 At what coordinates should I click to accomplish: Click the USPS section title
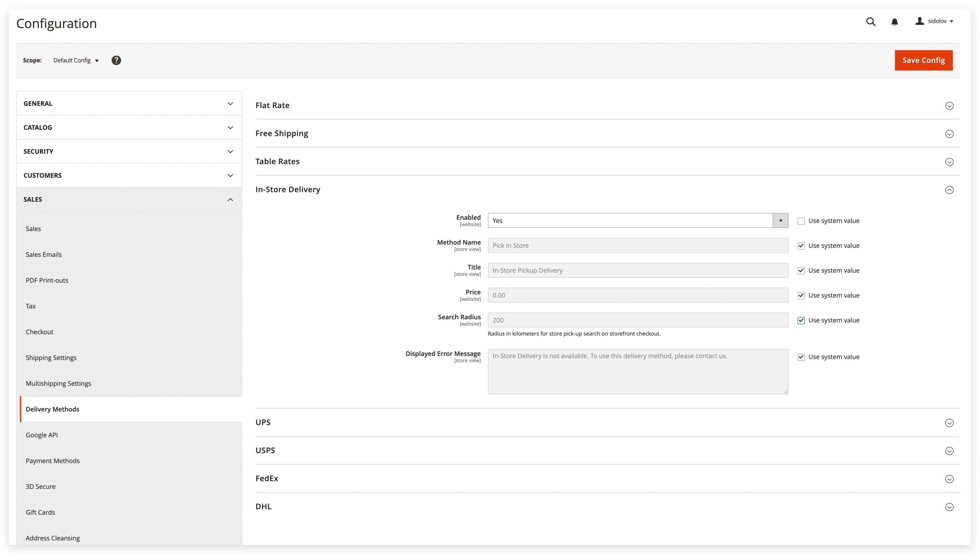click(x=265, y=450)
